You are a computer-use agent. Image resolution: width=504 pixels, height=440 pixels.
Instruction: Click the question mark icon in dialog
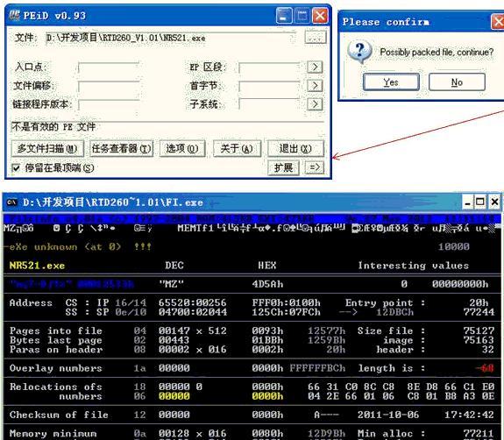[x=359, y=52]
